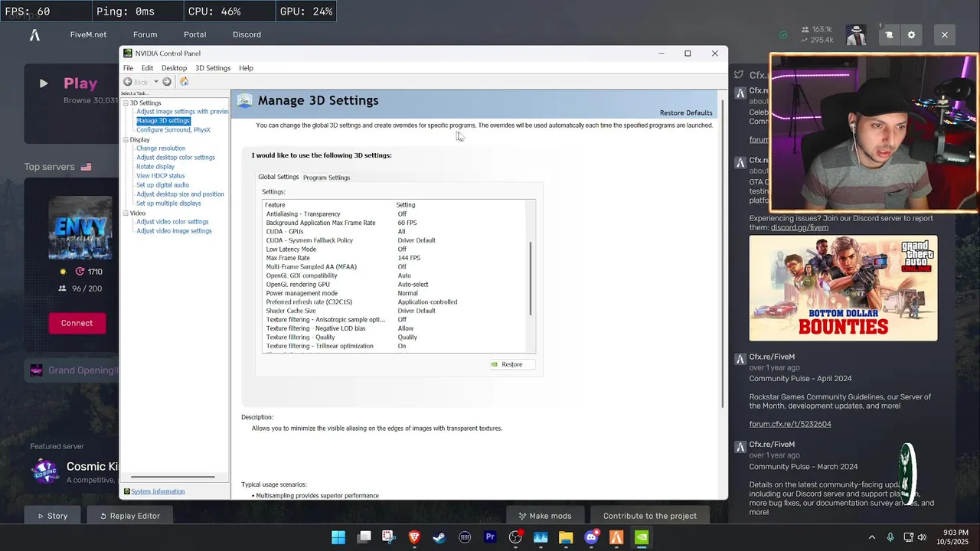980x551 pixels.
Task: Open Adobe Premiere Pro from the taskbar
Action: pyautogui.click(x=490, y=537)
